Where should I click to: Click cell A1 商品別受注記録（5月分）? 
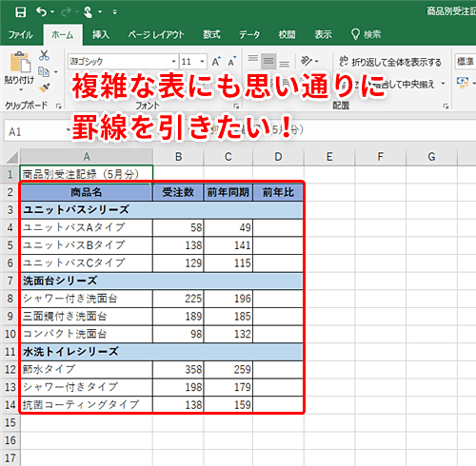(x=87, y=174)
